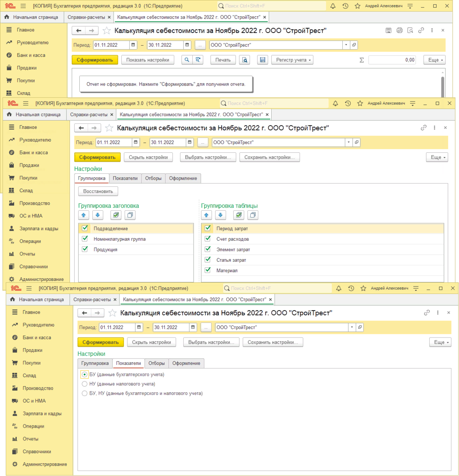
Task: Add top window report to favorites star
Action: pyautogui.click(x=107, y=31)
